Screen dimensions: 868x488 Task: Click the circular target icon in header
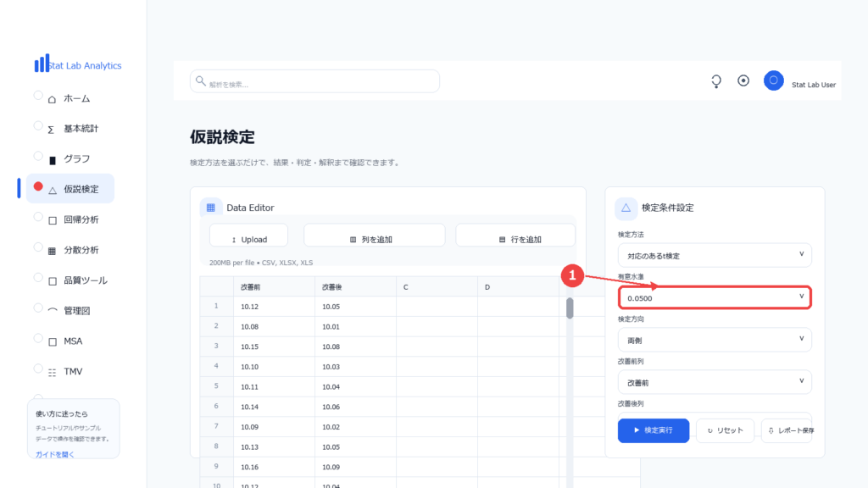743,80
